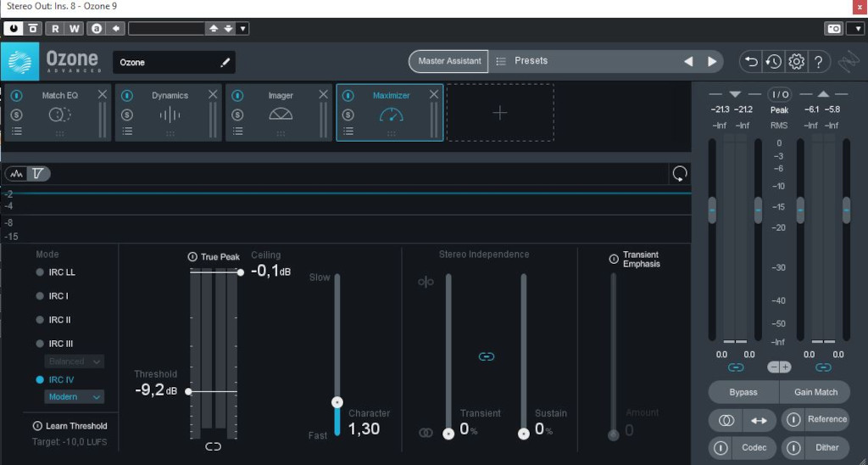Click the Bypass button
This screenshot has width=868, height=465.
[743, 392]
